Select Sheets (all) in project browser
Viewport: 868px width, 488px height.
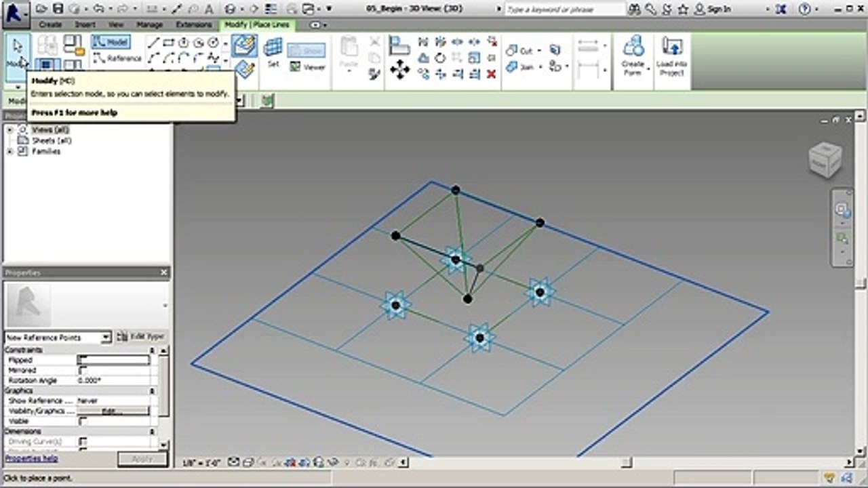tap(52, 140)
